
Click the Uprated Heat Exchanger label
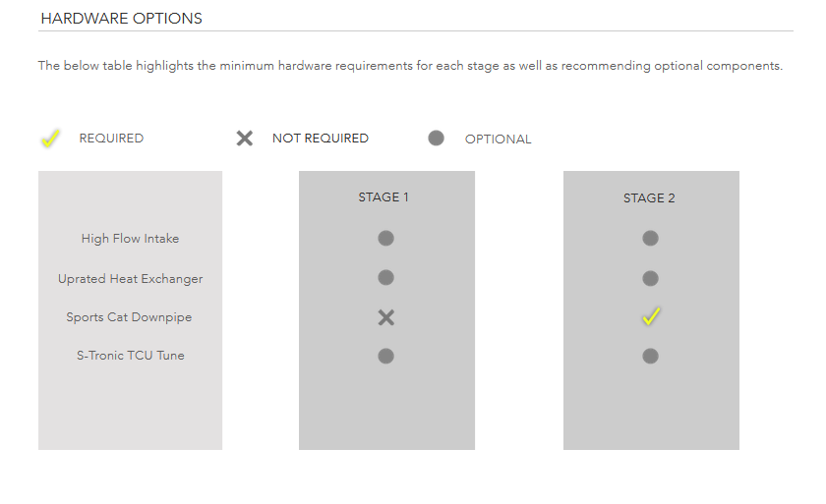130,279
